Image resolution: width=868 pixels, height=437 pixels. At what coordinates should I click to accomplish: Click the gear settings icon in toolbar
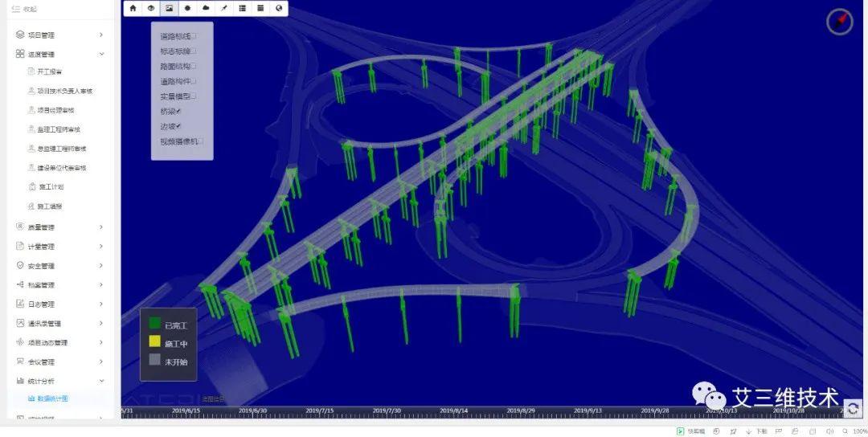point(187,8)
